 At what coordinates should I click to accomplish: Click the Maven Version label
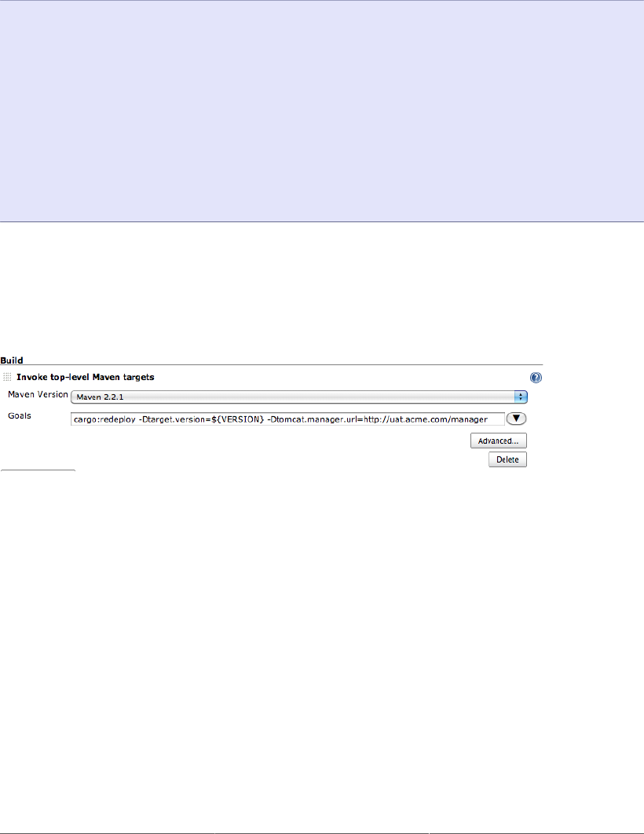38,395
